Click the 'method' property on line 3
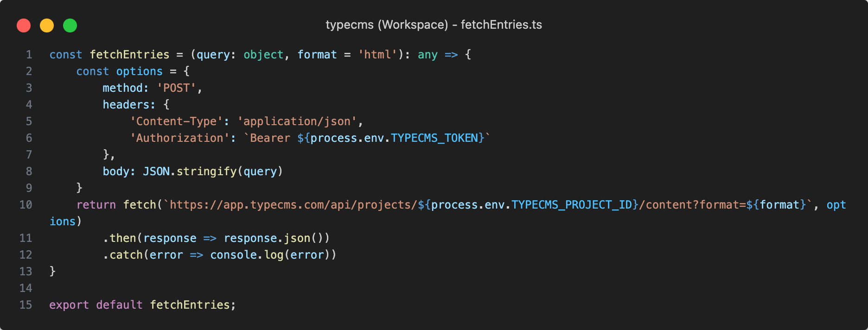The width and height of the screenshot is (868, 330). (123, 88)
